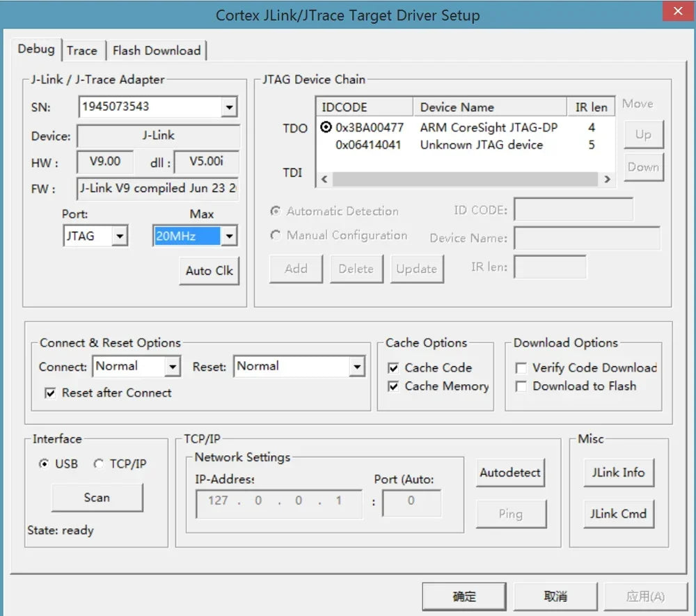This screenshot has height=616, width=696.
Task: Open the Port JTAG dropdown
Action: click(x=120, y=236)
